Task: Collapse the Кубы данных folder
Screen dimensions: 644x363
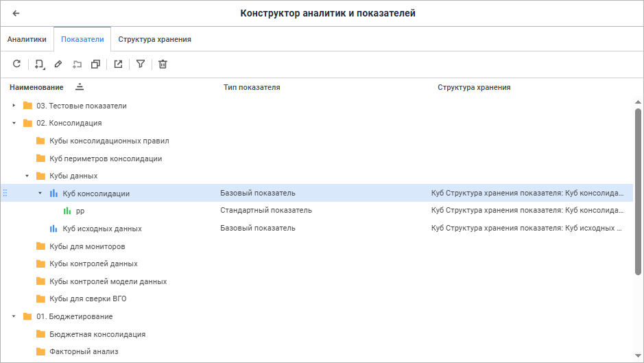Action: click(27, 176)
